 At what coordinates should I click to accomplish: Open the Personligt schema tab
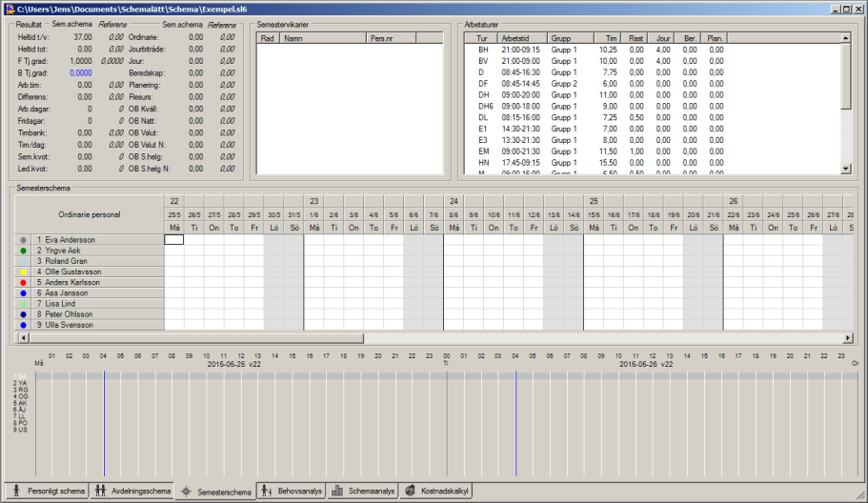pos(47,491)
